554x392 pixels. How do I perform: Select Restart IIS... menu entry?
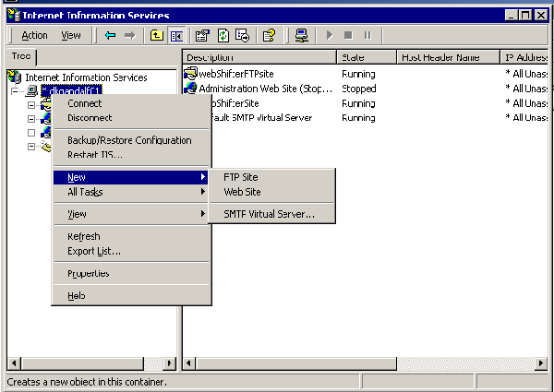coord(131,155)
